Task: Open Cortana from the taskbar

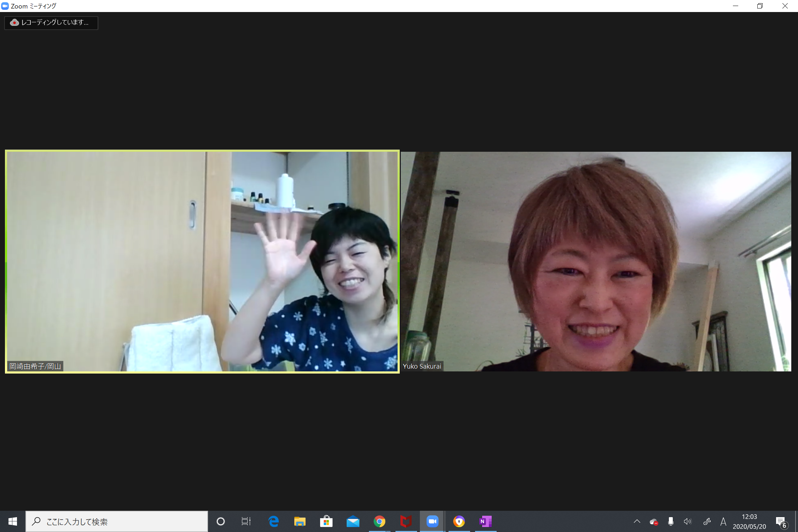Action: [x=221, y=521]
